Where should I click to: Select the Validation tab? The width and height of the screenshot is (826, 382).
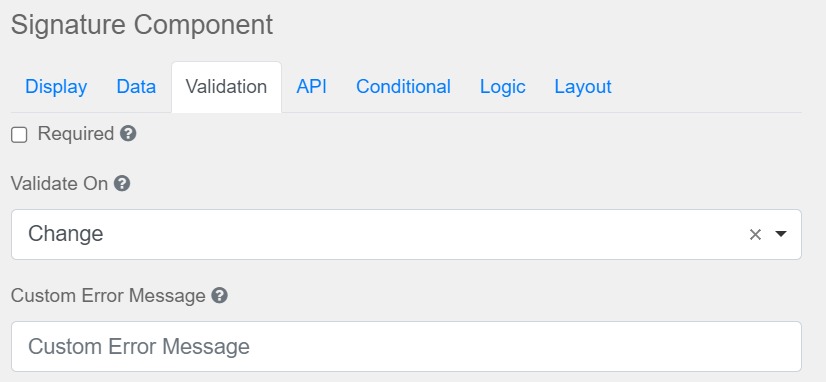click(227, 87)
